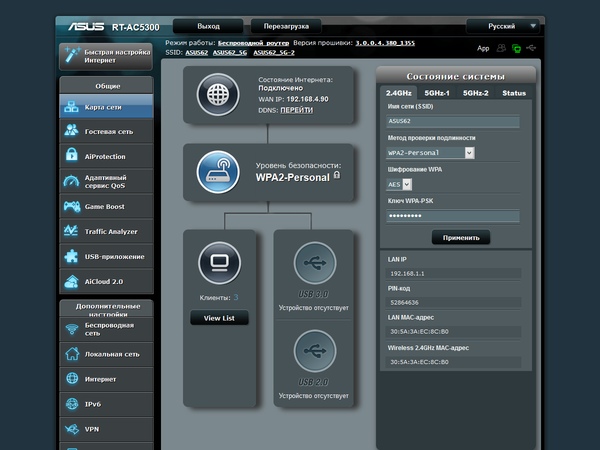Screen dimensions: 600x450
Task: Click the Internet globe status icon
Action: (x=218, y=95)
